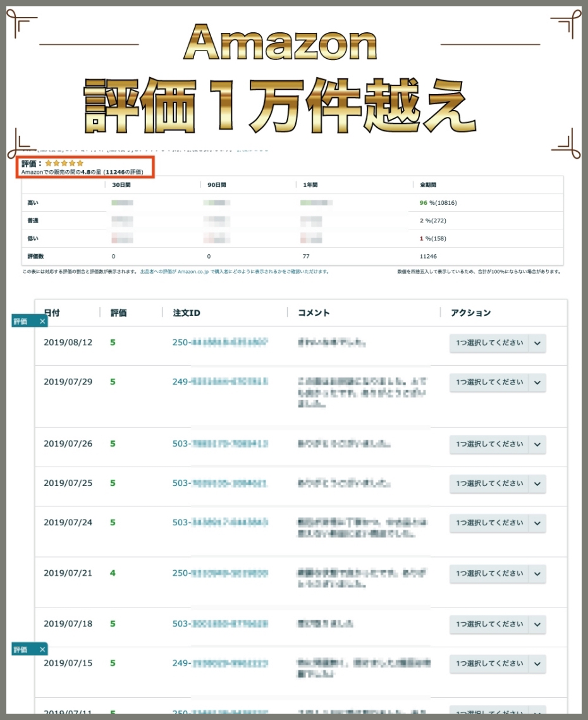Click the 30日間 column header
This screenshot has height=720, width=588.
(121, 185)
